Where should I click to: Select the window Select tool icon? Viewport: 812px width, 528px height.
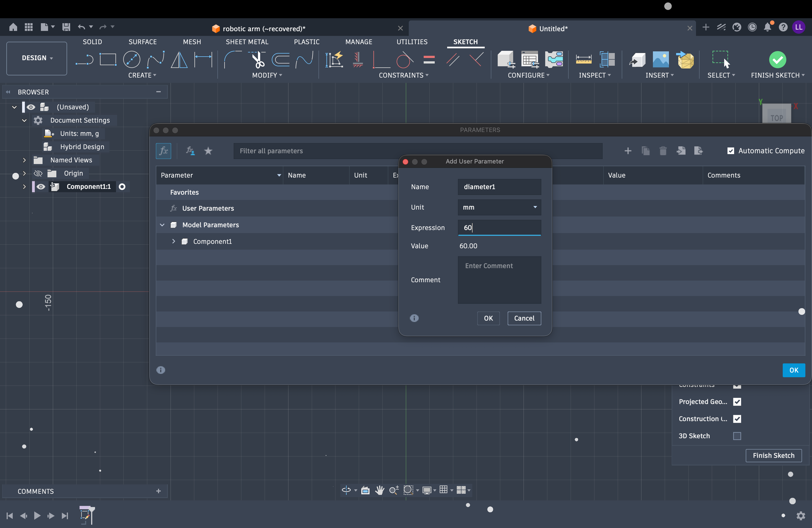pos(721,60)
